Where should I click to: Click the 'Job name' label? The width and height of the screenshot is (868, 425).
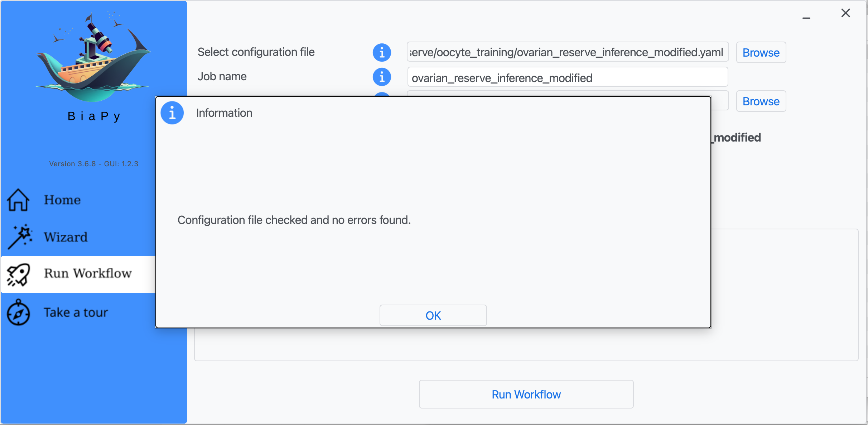coord(222,76)
